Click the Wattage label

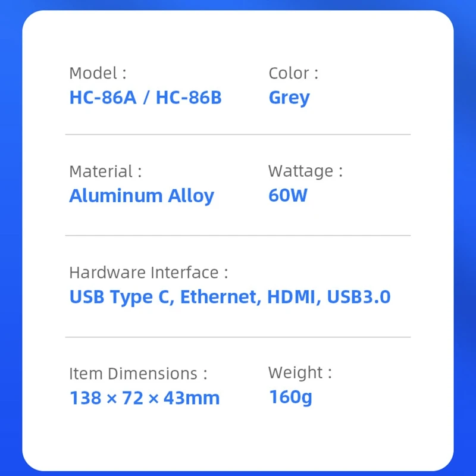coord(305,171)
